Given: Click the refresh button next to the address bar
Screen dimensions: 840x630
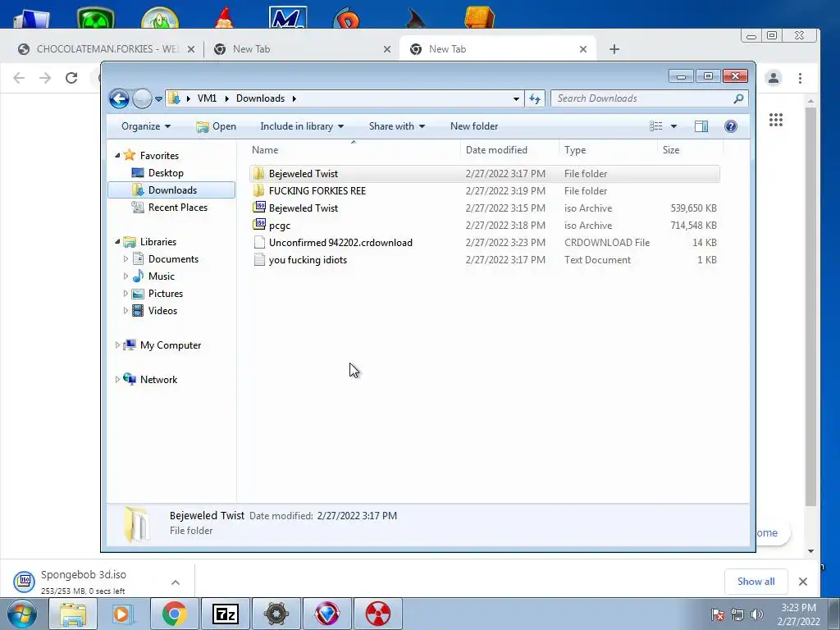Looking at the screenshot, I should coord(535,98).
